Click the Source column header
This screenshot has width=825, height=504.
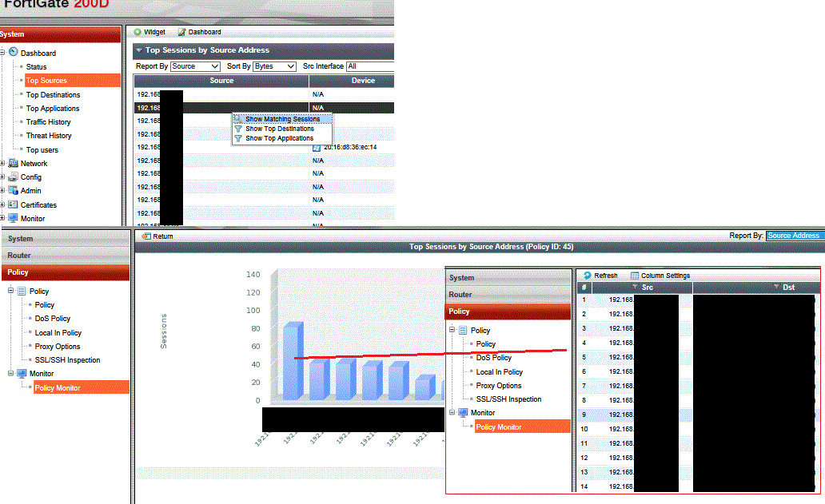pyautogui.click(x=221, y=81)
